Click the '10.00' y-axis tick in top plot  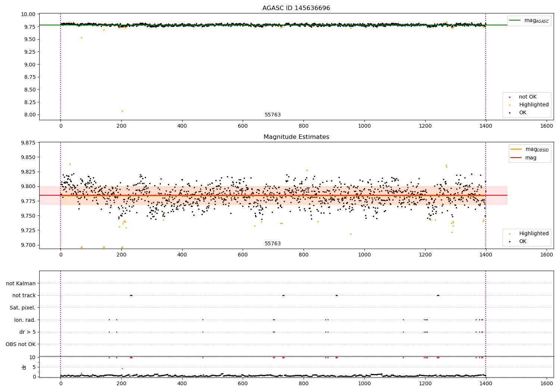29,14
